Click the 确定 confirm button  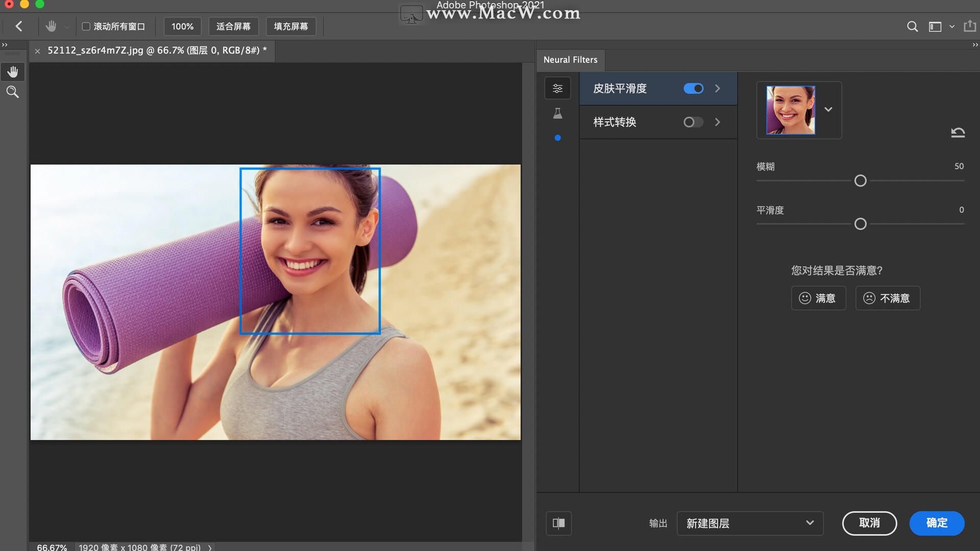[x=936, y=523]
